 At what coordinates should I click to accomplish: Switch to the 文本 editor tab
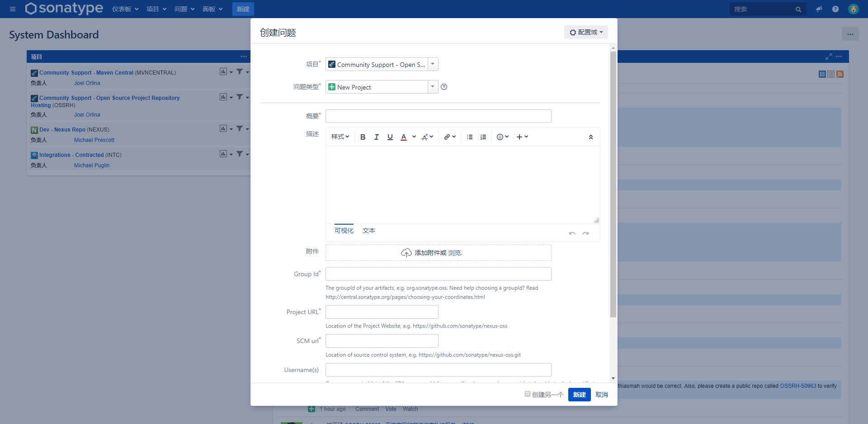(x=368, y=231)
